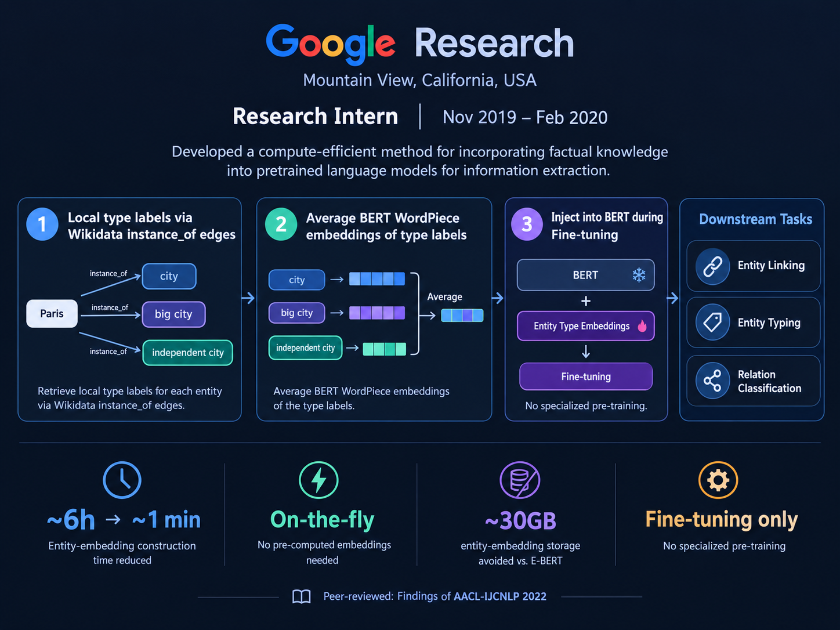Click the tag icon for Entity Typing
This screenshot has width=840, height=630.
click(x=712, y=322)
